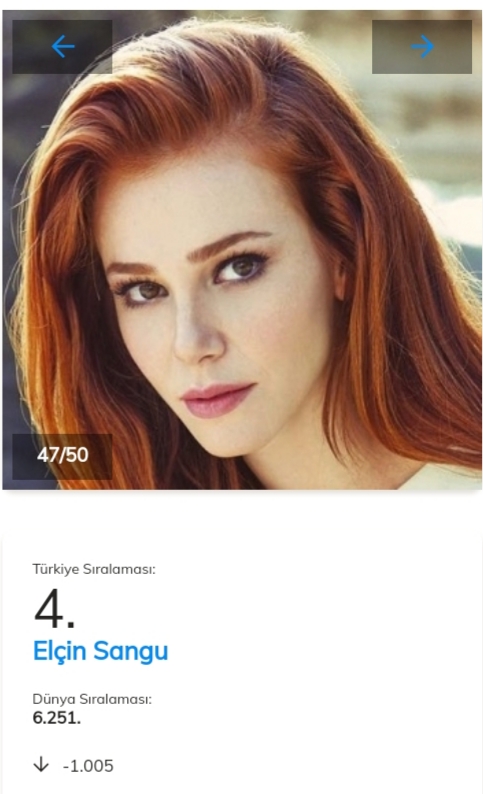The image size is (483, 794).
Task: Click the blue name heading under rank 4
Action: click(x=100, y=651)
